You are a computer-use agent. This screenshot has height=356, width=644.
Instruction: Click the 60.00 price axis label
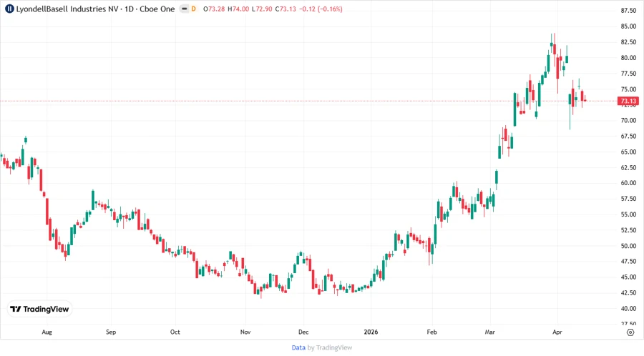(628, 183)
